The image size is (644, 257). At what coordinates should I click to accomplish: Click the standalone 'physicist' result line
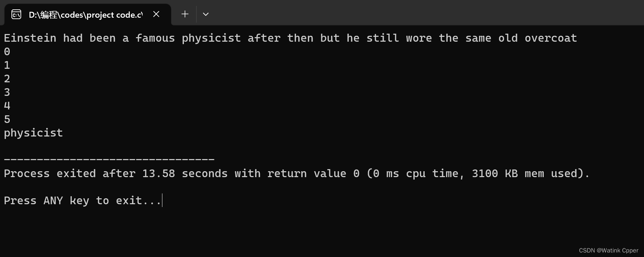[33, 133]
